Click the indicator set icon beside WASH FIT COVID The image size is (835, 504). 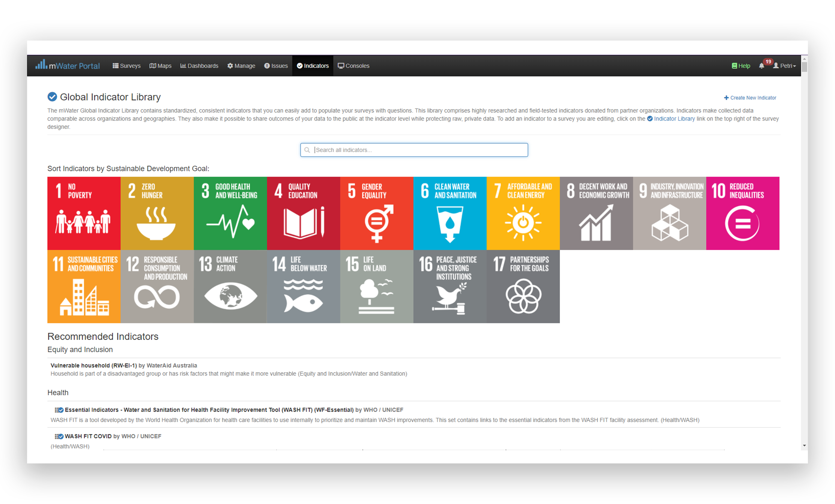pyautogui.click(x=59, y=436)
